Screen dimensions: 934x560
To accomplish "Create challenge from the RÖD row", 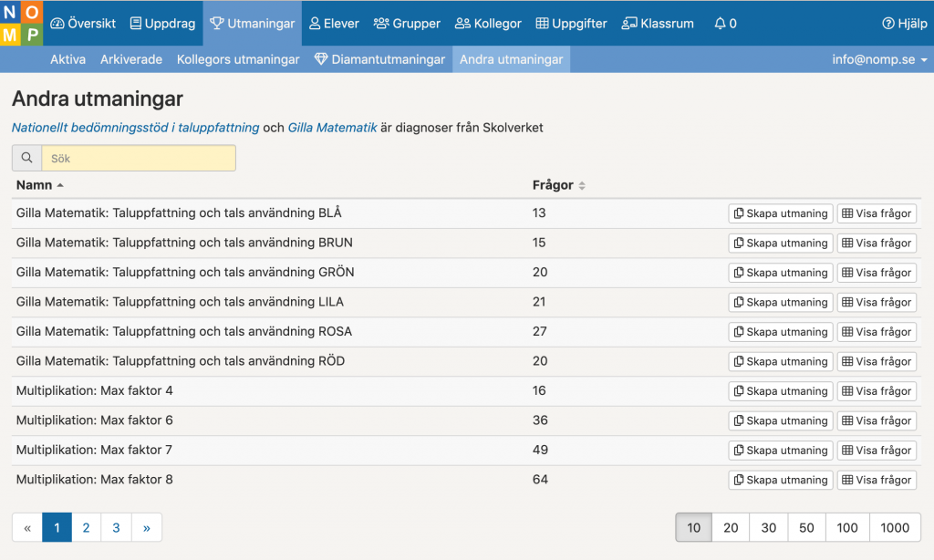I will click(781, 361).
